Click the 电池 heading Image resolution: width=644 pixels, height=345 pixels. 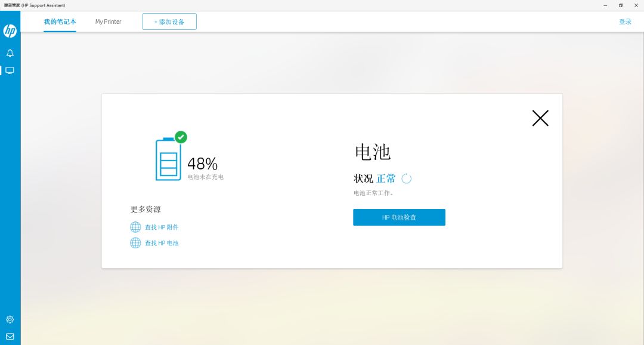coord(373,152)
